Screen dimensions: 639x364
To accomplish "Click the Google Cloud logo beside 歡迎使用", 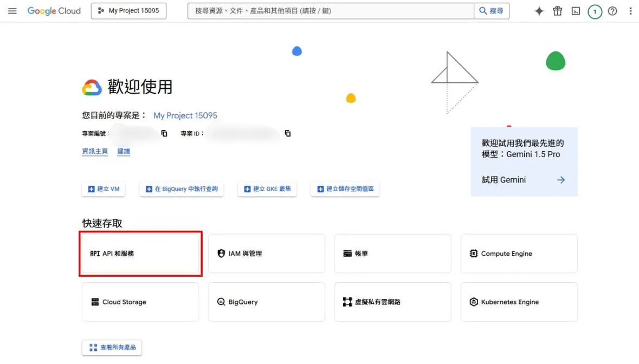I will [92, 88].
